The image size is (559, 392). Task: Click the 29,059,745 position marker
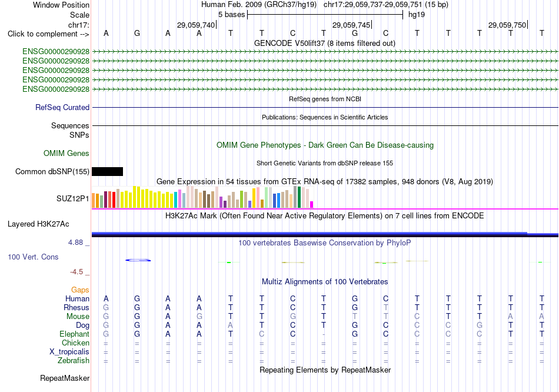pos(351,25)
